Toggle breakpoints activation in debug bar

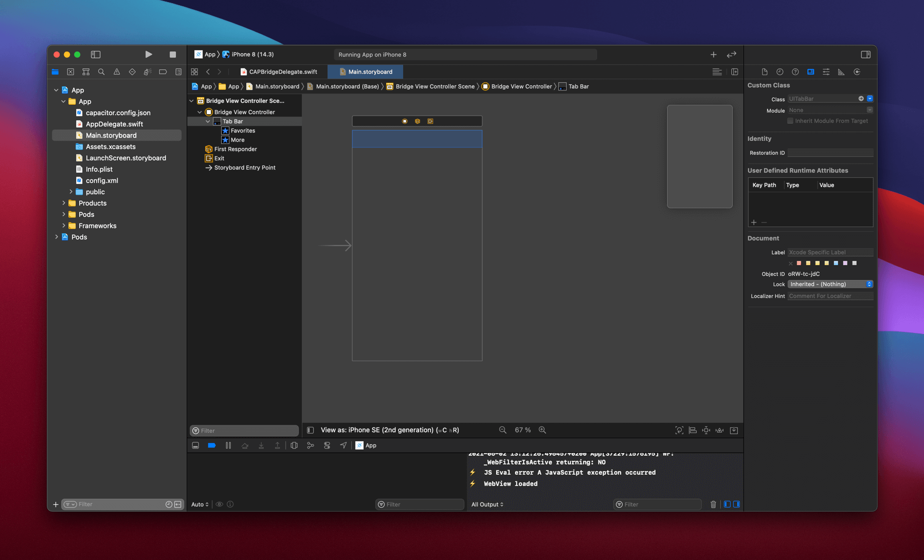coord(211,445)
